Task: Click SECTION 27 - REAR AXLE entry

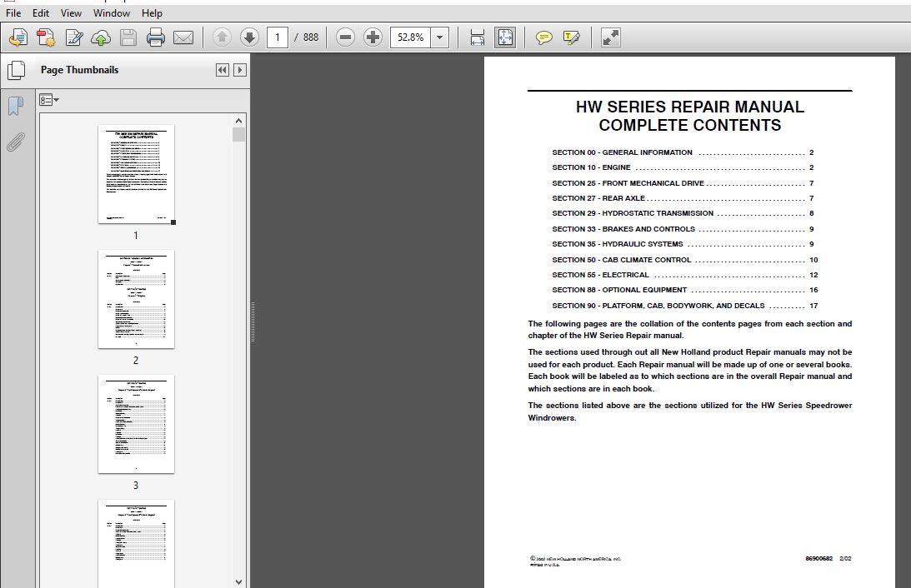Action: coord(683,198)
